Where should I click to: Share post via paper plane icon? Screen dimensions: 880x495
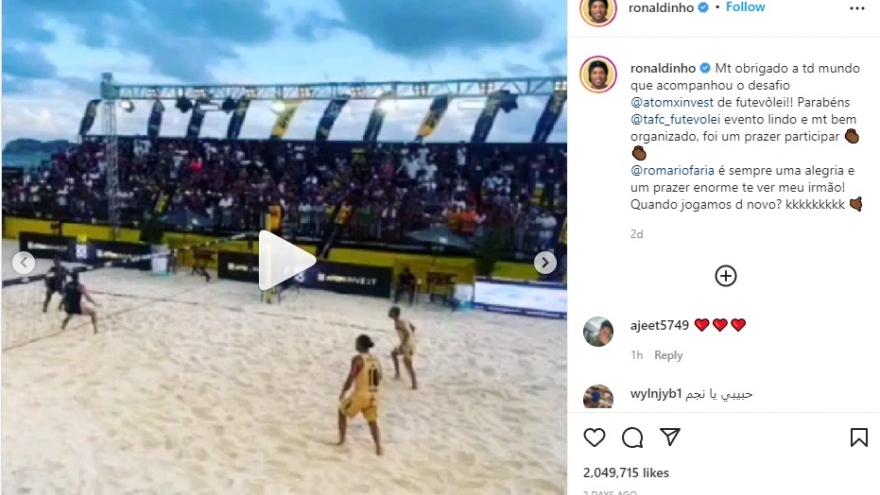point(670,437)
